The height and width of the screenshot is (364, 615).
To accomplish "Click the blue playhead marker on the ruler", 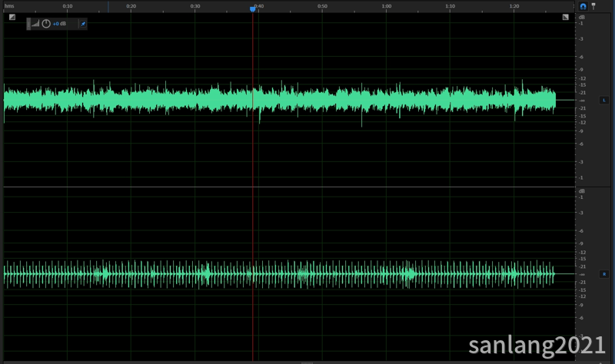I will click(x=253, y=9).
